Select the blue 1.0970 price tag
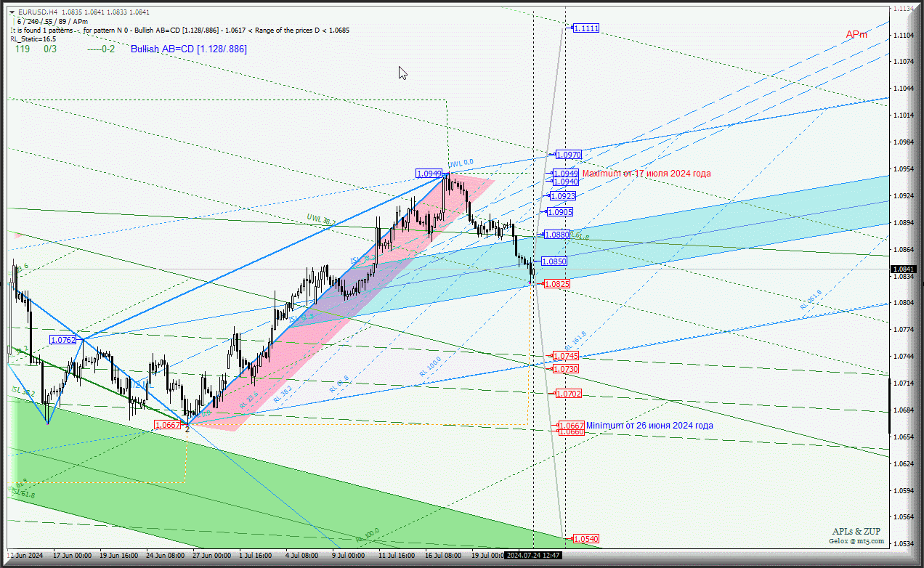The width and height of the screenshot is (924, 568). [x=568, y=155]
